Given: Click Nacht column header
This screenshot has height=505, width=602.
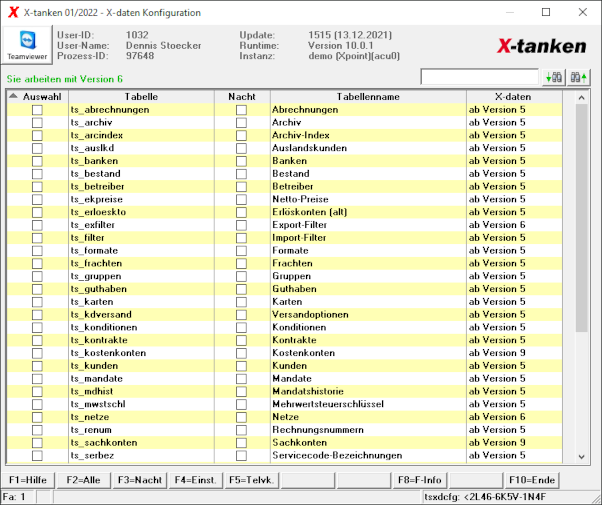Looking at the screenshot, I should tap(242, 96).
